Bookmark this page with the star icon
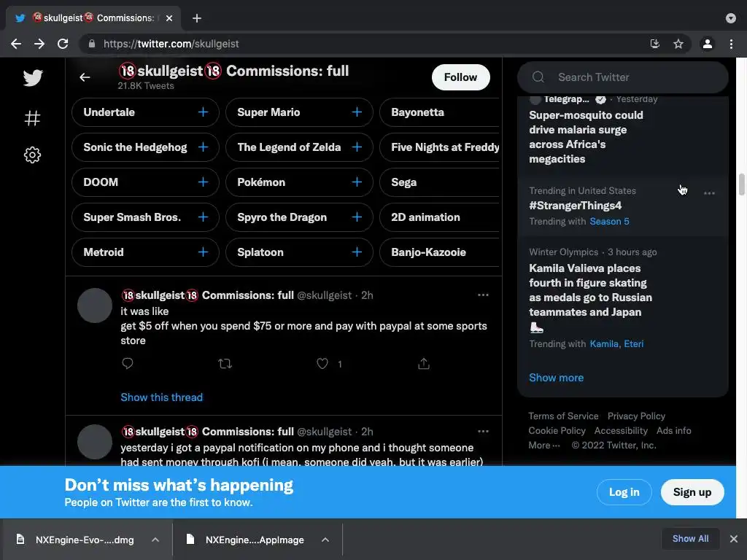 [678, 44]
